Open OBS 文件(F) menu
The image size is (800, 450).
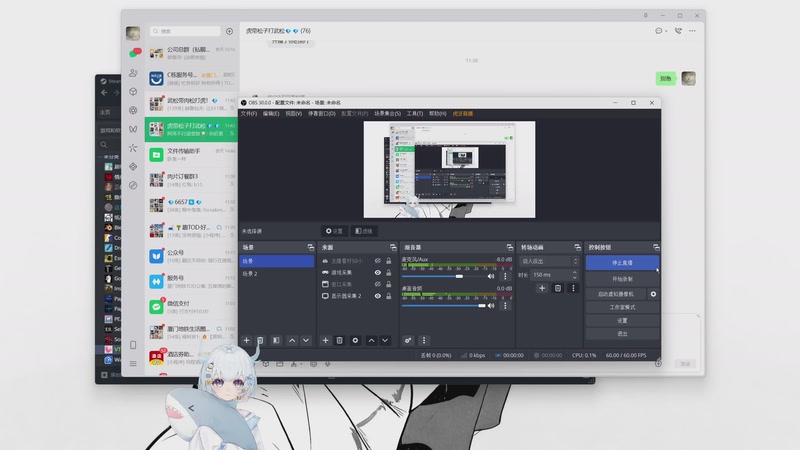[249, 114]
